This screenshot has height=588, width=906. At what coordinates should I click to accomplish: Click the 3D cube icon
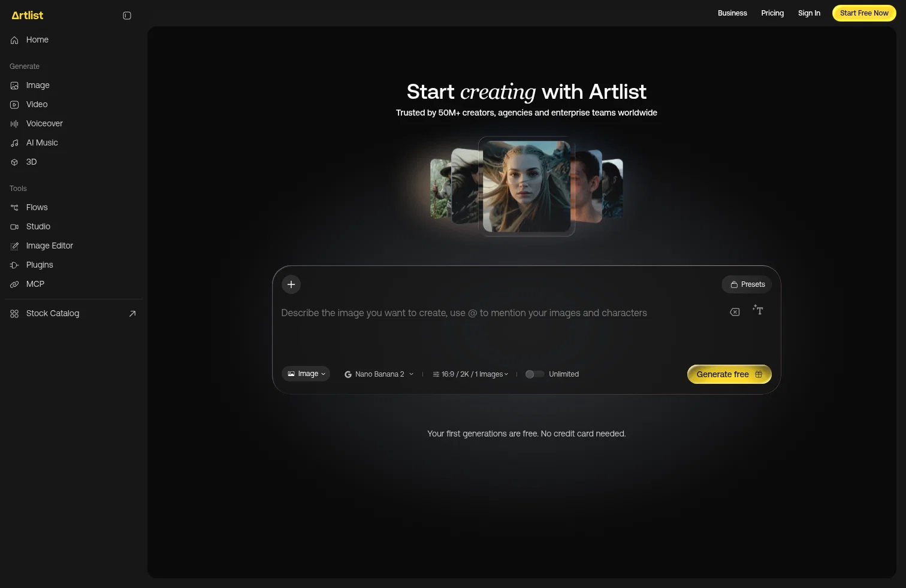click(x=14, y=162)
